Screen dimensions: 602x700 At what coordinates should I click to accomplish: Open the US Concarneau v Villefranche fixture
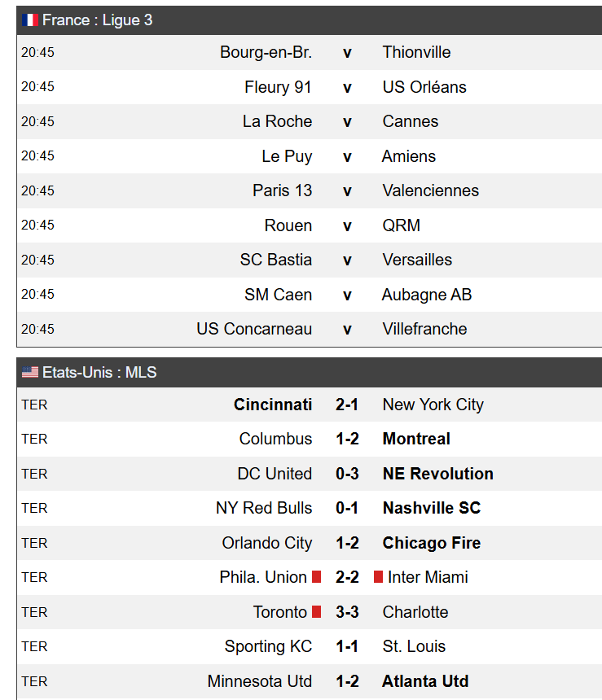310,329
